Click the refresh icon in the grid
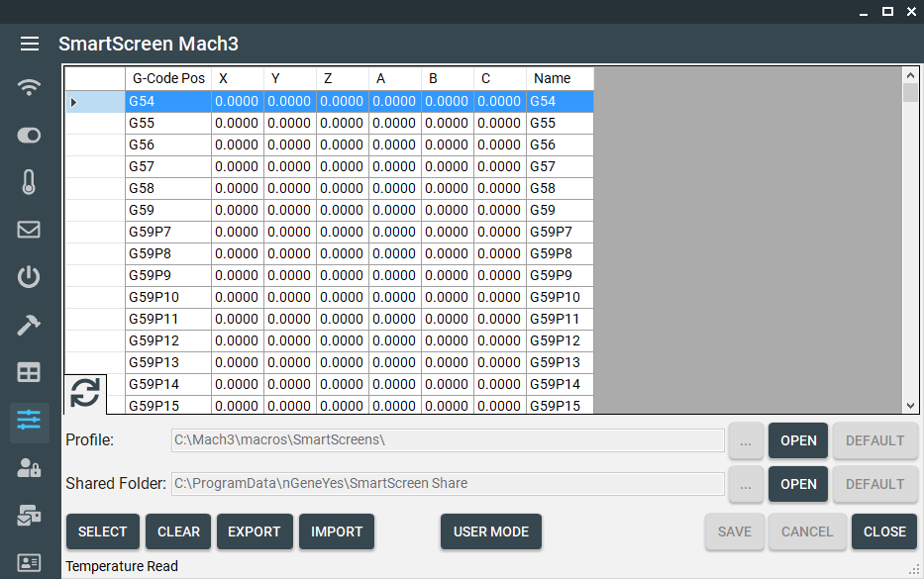Viewport: 924px width, 579px height. 85,393
